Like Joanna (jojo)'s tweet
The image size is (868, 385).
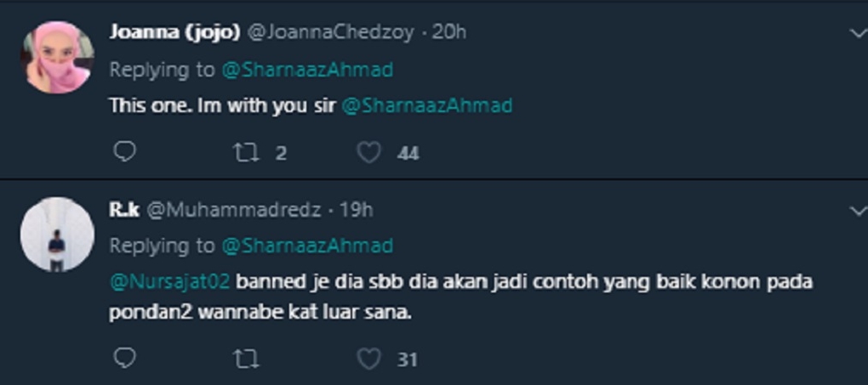coord(368,152)
